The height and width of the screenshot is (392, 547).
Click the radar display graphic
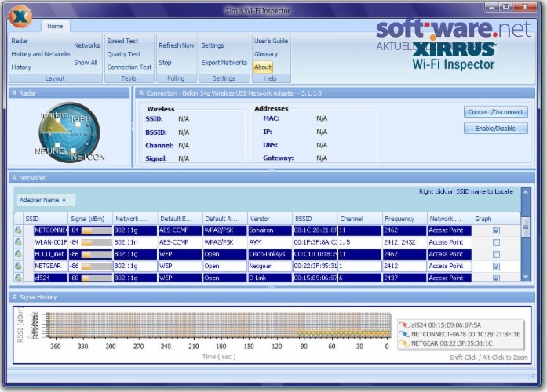tap(69, 132)
